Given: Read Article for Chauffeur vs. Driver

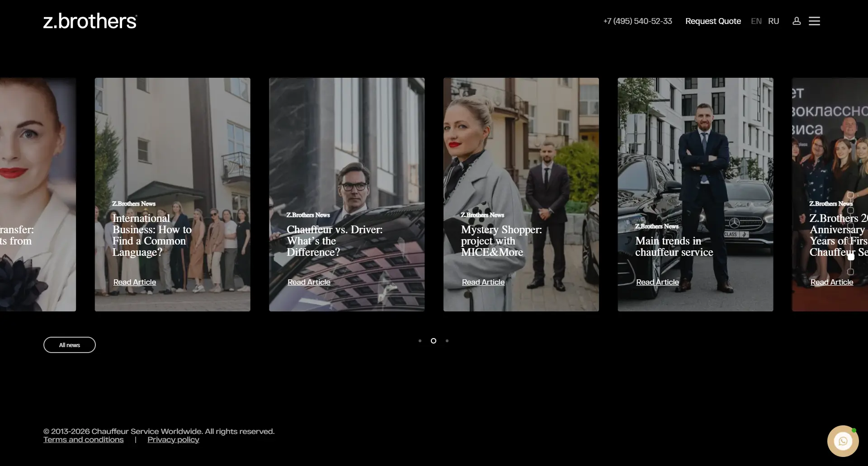Looking at the screenshot, I should point(309,282).
